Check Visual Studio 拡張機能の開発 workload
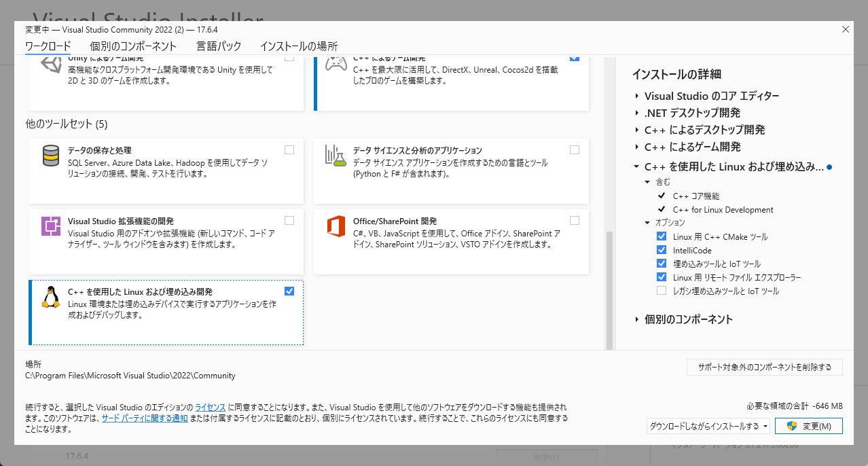 click(x=289, y=220)
